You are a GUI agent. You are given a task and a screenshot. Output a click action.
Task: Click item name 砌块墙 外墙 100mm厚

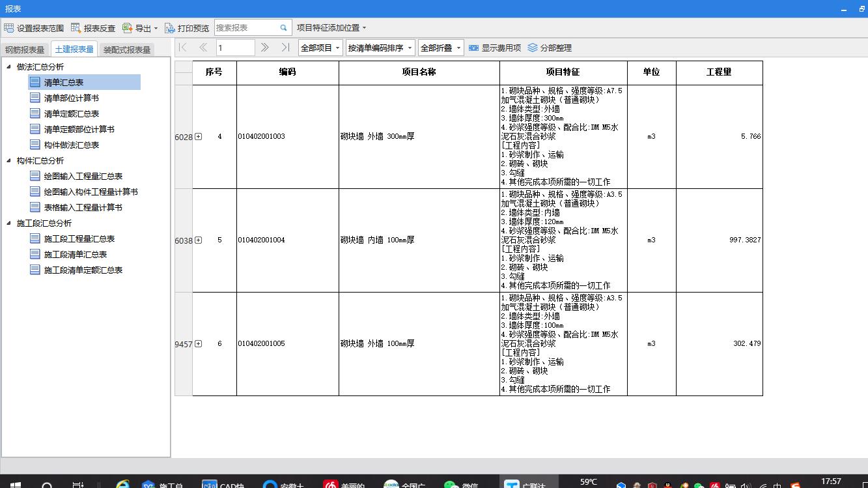tap(377, 344)
